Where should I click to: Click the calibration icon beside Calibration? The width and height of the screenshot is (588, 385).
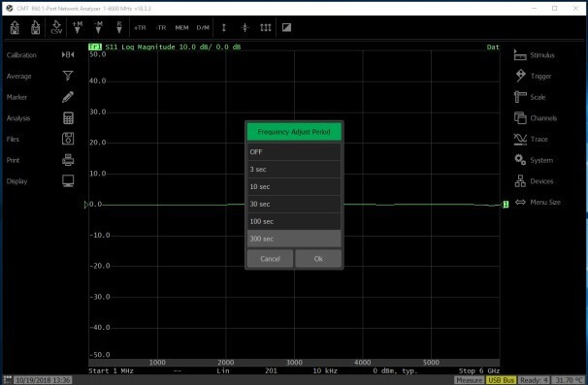point(68,55)
